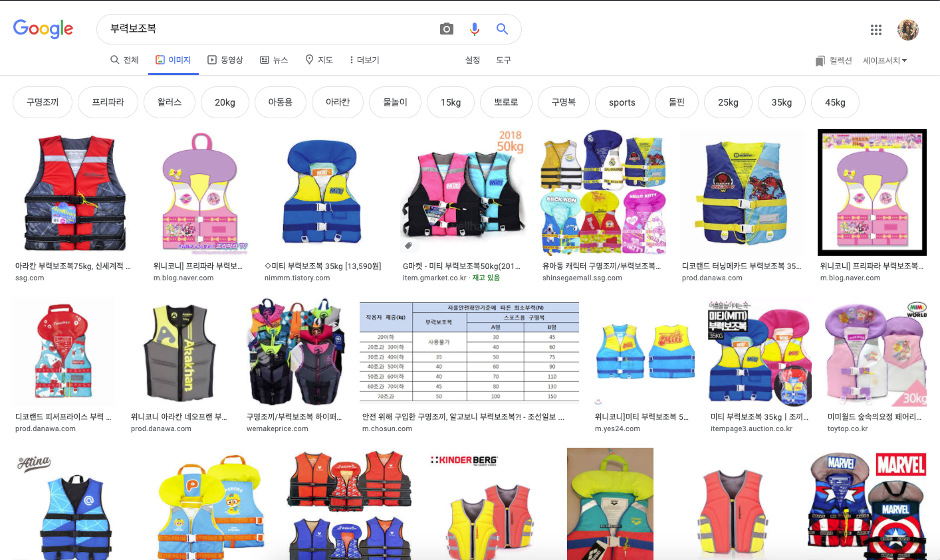Open Pororo yellow-blue vests image
Viewport: 940px width, 560px height.
pyautogui.click(x=211, y=504)
